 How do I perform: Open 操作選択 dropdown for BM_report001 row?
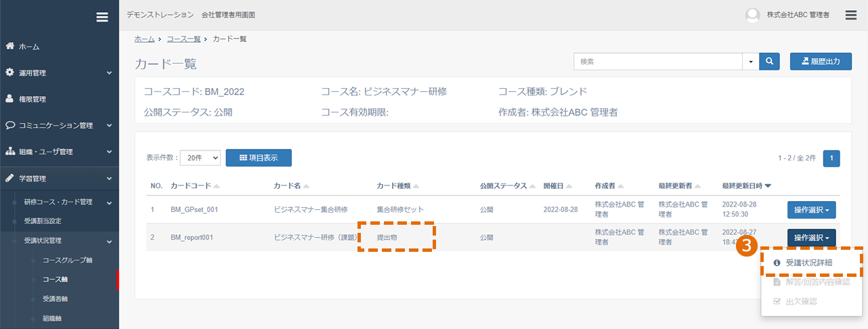tap(812, 238)
